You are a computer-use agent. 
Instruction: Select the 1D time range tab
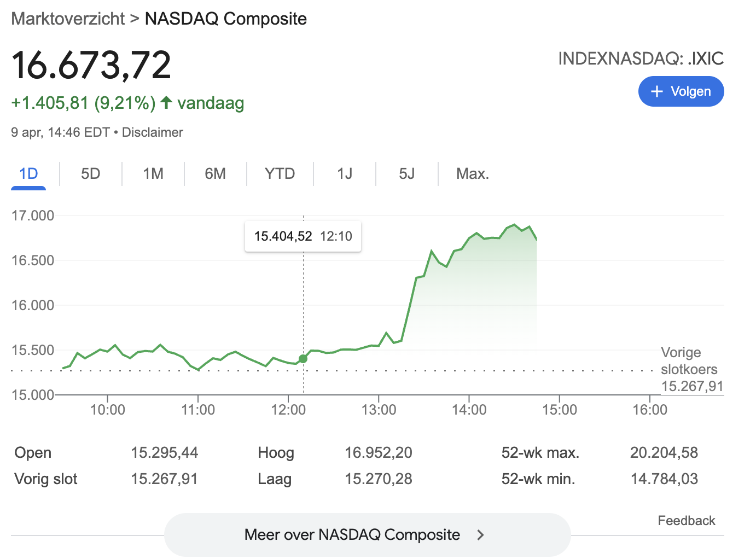pyautogui.click(x=28, y=174)
